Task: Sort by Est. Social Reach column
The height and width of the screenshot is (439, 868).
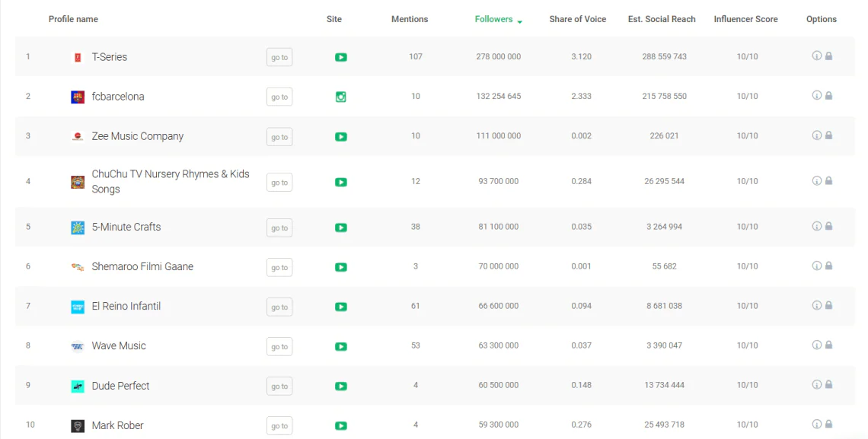Action: click(662, 19)
